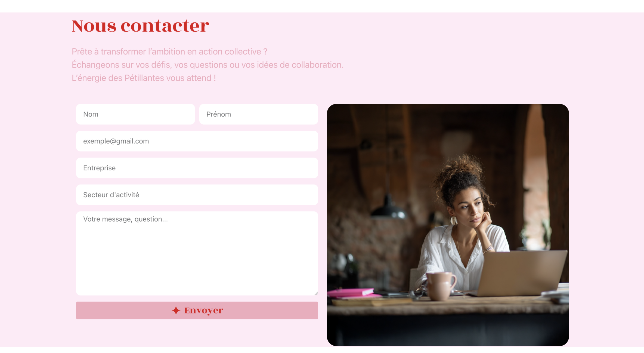
Task: Grab the message textarea resize handle
Action: [316, 293]
